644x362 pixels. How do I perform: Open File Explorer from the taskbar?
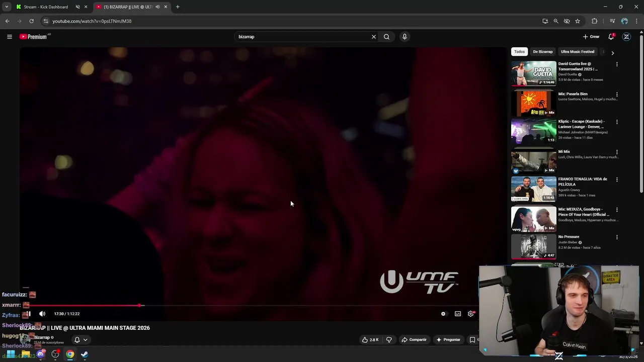click(25, 354)
